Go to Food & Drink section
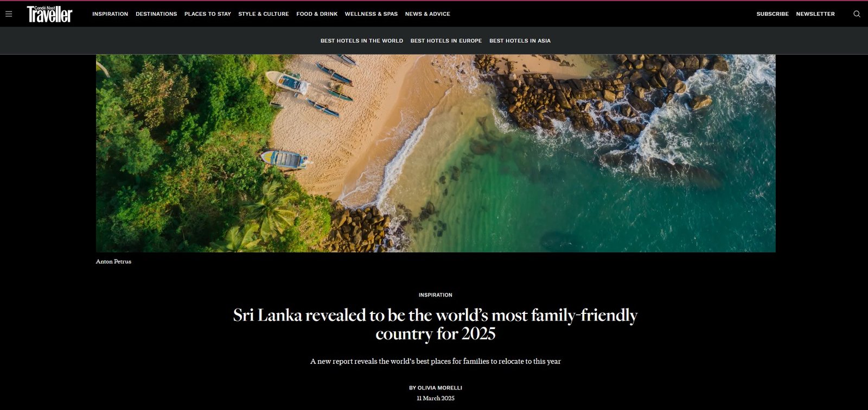This screenshot has width=868, height=410. [317, 14]
